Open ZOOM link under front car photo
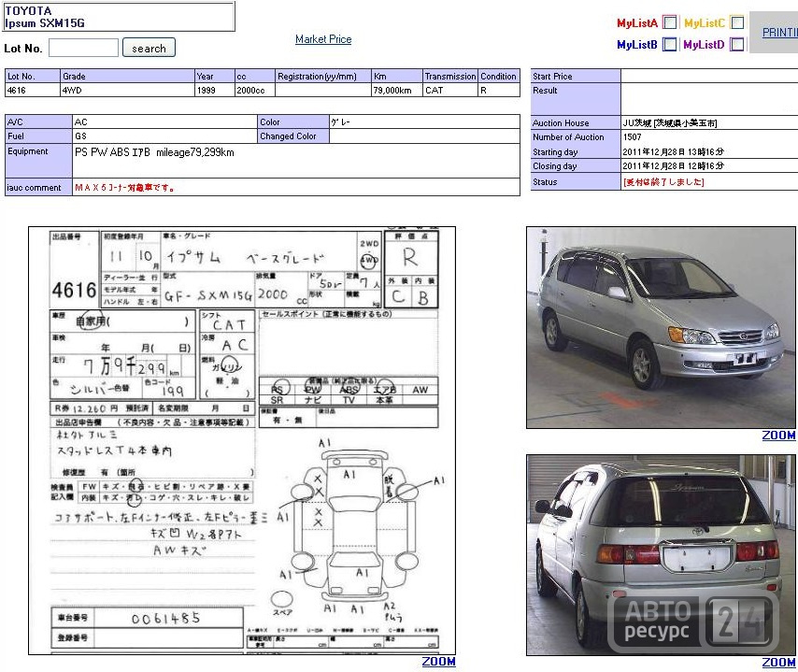Image resolution: width=798 pixels, height=672 pixels. (x=778, y=436)
